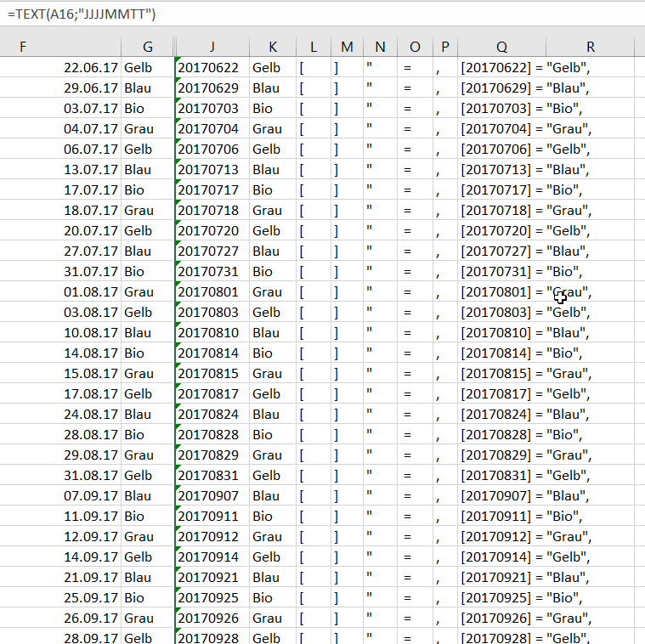Select column G header
This screenshot has height=644, width=645.
pos(147,47)
